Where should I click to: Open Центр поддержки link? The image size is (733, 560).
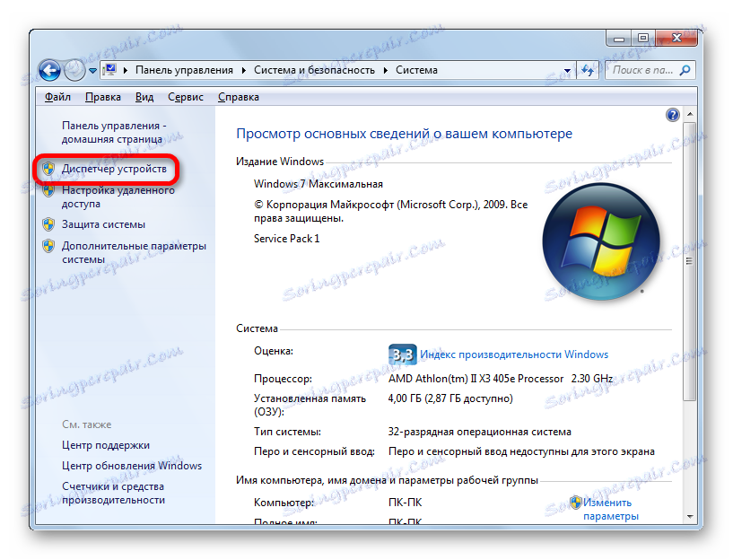[x=106, y=445]
